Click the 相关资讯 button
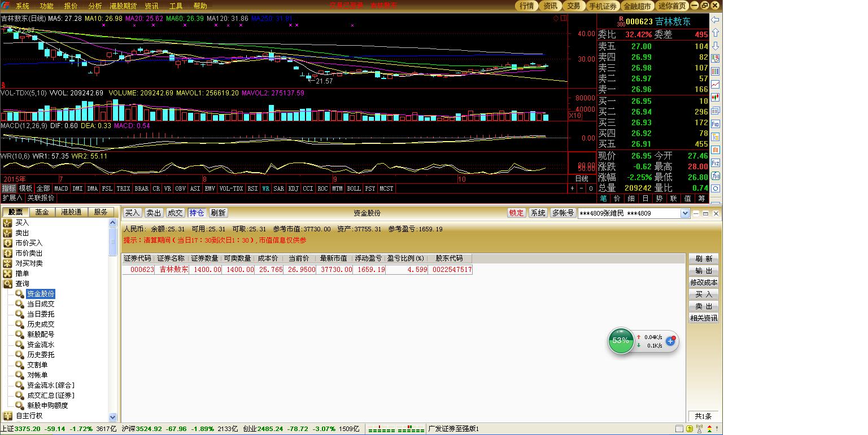The height and width of the screenshot is (435, 868). [704, 318]
